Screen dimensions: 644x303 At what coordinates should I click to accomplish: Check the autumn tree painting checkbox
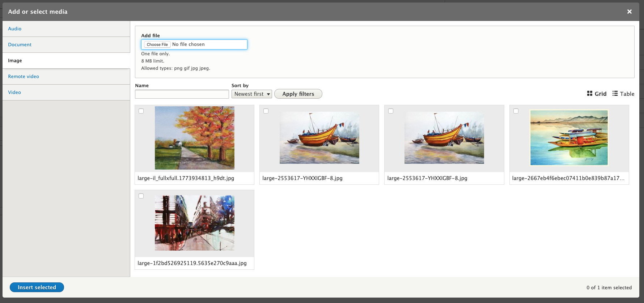[x=141, y=111]
